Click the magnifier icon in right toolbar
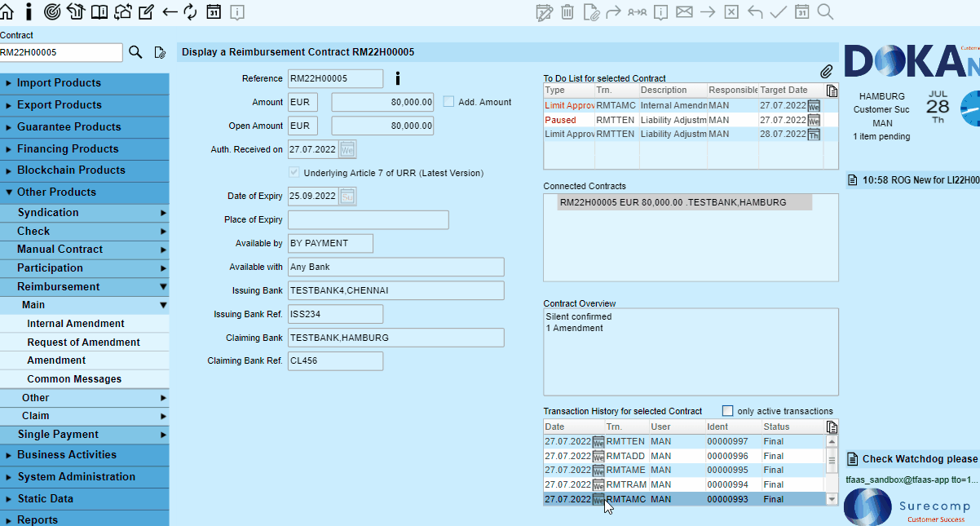Viewport: 980px width, 526px height. point(825,11)
